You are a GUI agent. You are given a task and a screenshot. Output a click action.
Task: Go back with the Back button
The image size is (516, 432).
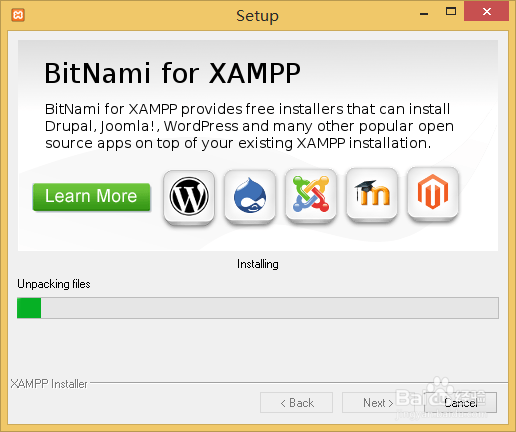(296, 403)
